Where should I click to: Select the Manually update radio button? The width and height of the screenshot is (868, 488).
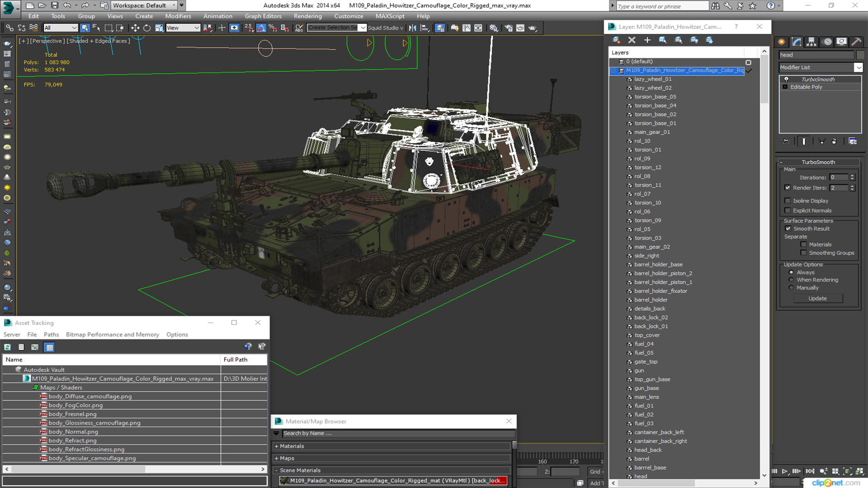[x=791, y=288]
